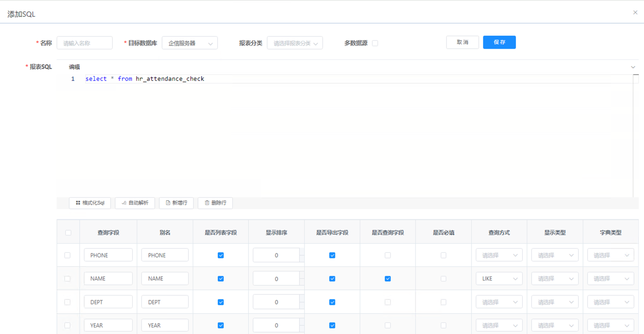
Task: Select the header checkbox to select all rows
Action: [68, 232]
